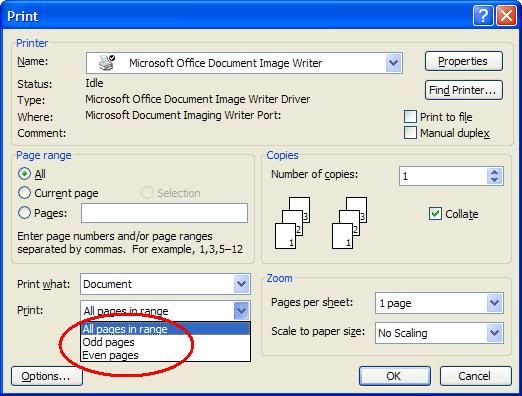
Task: Uncheck the Collate checkbox
Action: click(x=435, y=214)
